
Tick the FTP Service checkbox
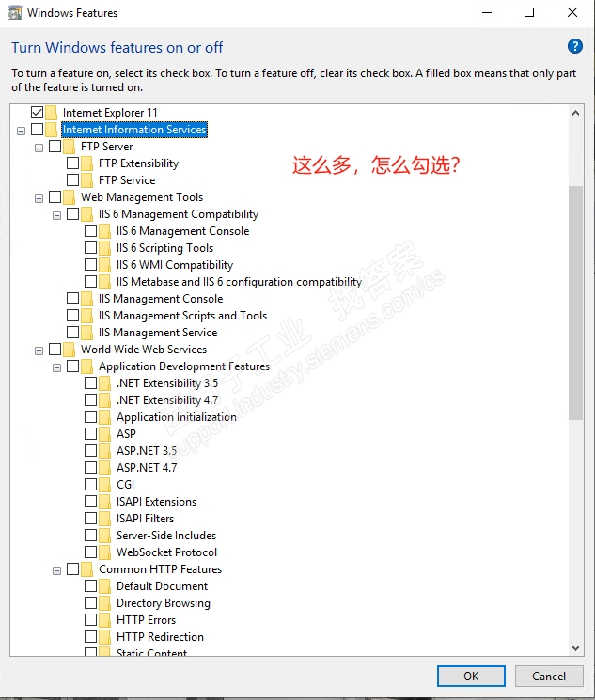(x=72, y=179)
